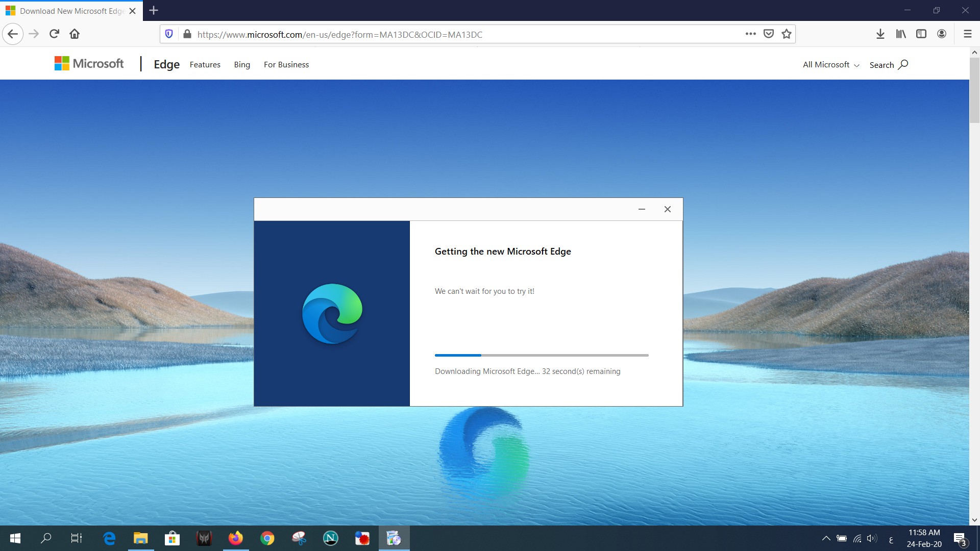The image size is (980, 551).
Task: Go back to the previous page in Firefox
Action: [x=13, y=34]
